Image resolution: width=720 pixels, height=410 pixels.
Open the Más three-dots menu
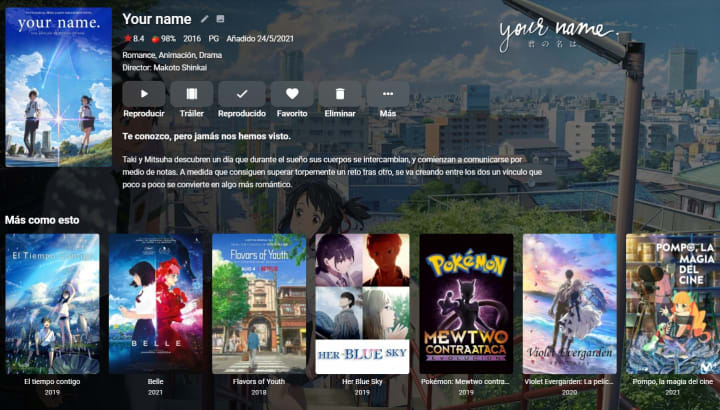388,94
